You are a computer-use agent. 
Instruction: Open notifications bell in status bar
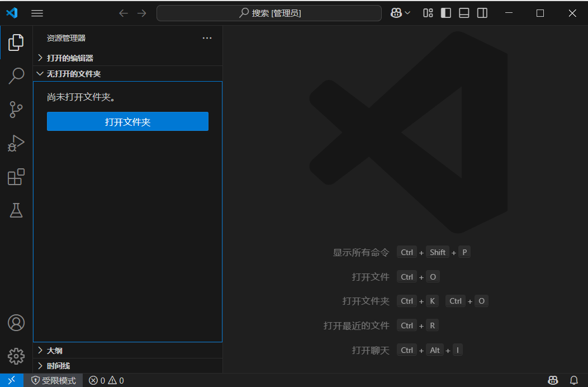pyautogui.click(x=574, y=380)
